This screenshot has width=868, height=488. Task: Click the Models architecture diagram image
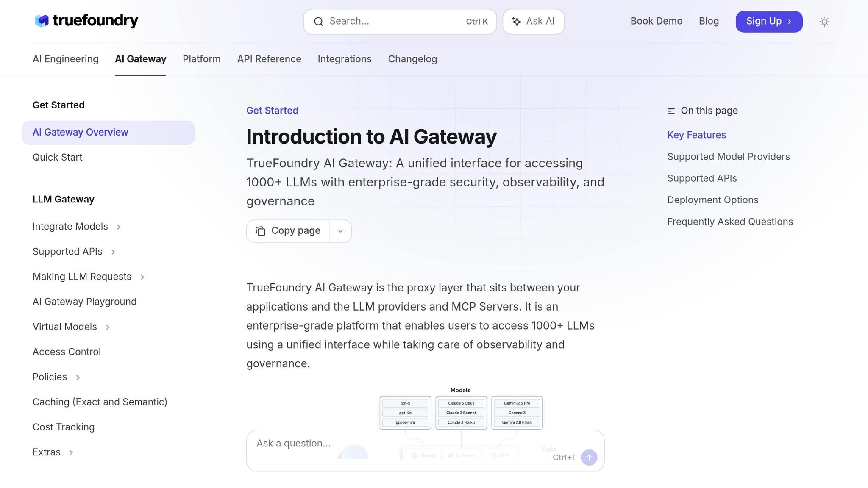[x=461, y=408]
